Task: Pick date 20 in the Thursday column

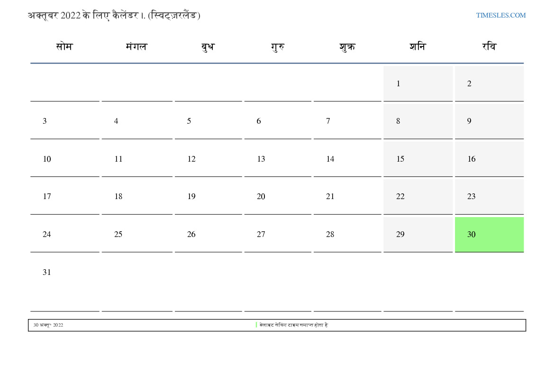Action: (261, 197)
